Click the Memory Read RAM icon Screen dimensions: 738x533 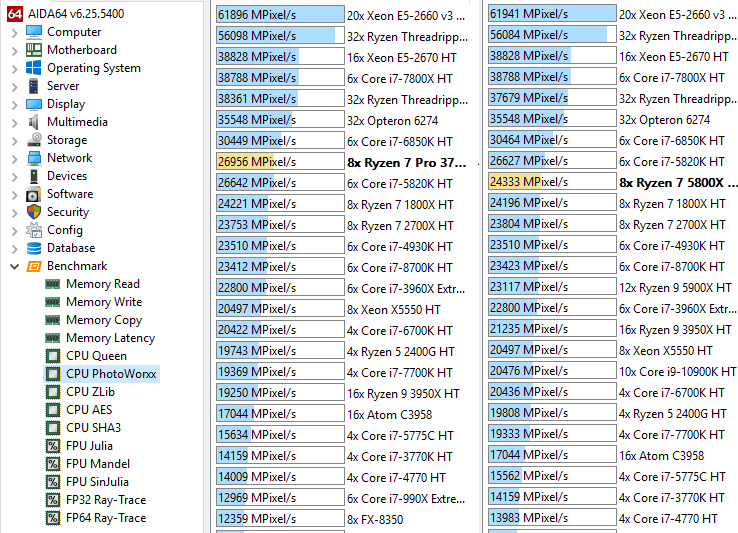[52, 284]
